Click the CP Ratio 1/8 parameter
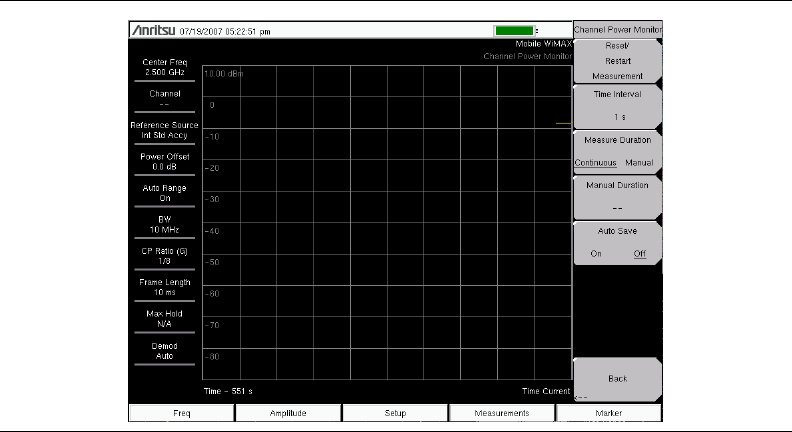The image size is (792, 432). coord(164,256)
